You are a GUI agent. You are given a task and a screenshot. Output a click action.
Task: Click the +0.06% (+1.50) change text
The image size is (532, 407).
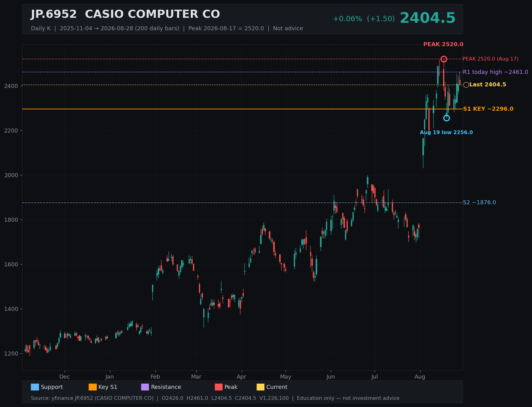pyautogui.click(x=364, y=19)
